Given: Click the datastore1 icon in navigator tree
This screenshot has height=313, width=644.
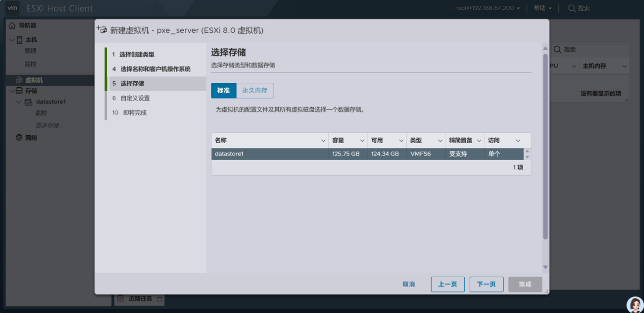Looking at the screenshot, I should [x=28, y=102].
